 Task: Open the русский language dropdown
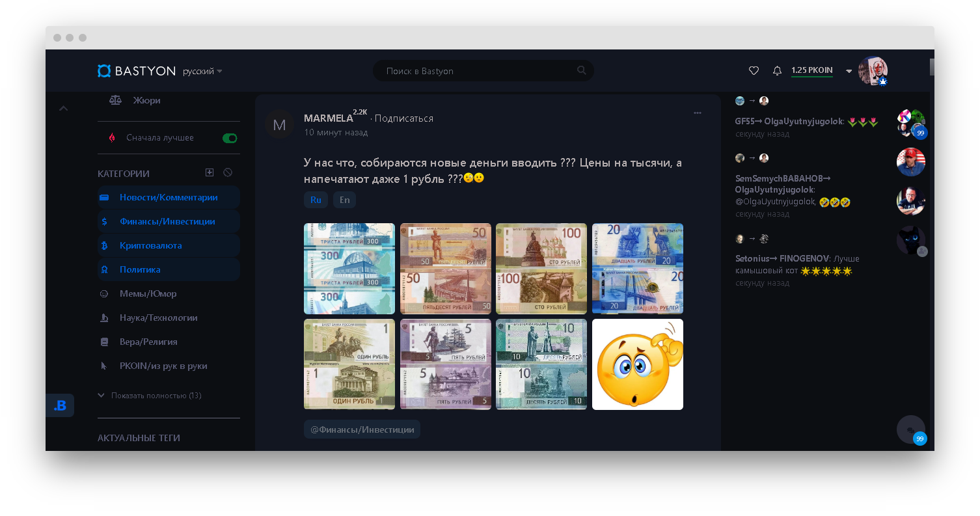(x=202, y=71)
